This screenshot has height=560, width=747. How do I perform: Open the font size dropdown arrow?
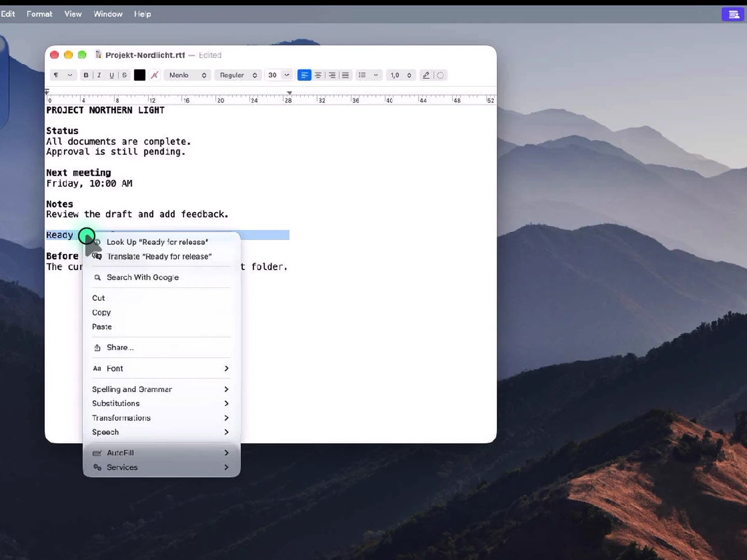pyautogui.click(x=287, y=75)
